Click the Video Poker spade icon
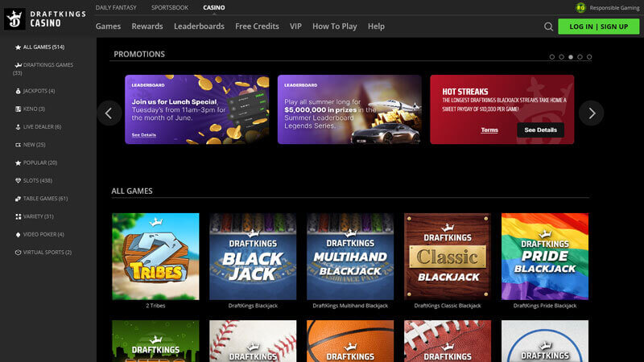644x362 pixels. tap(18, 234)
